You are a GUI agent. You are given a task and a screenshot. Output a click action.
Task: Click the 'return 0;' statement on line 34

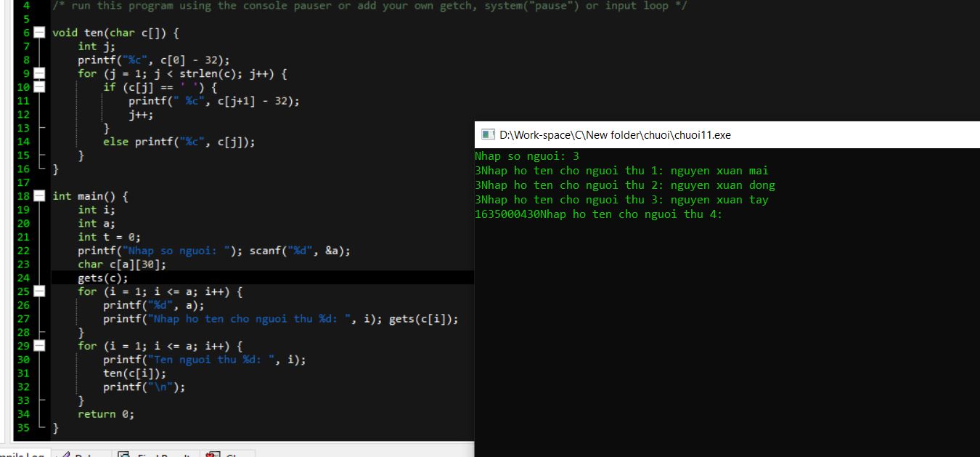pyautogui.click(x=106, y=414)
